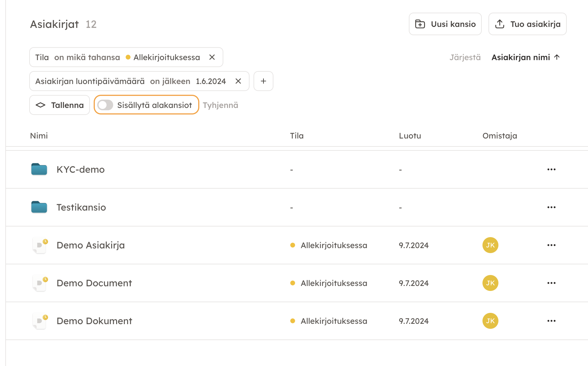
Task: Open more options for Demo Asiakirja
Action: click(551, 245)
